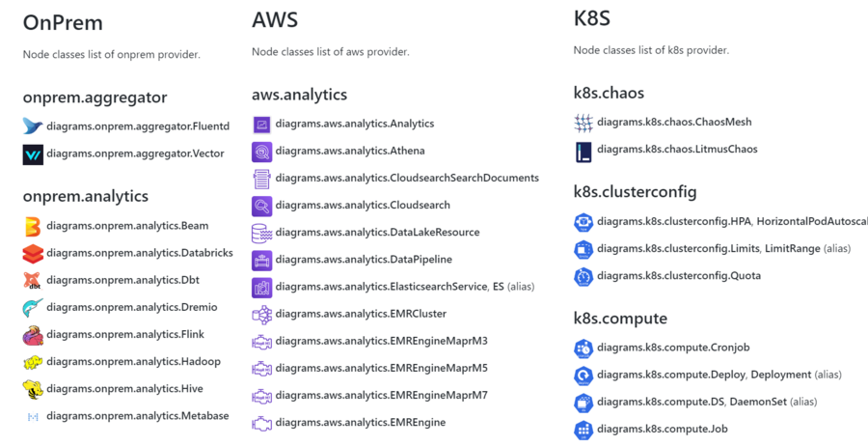Click the LitmusChaos icon
Viewport: 868px width, 446px height.
click(x=583, y=150)
